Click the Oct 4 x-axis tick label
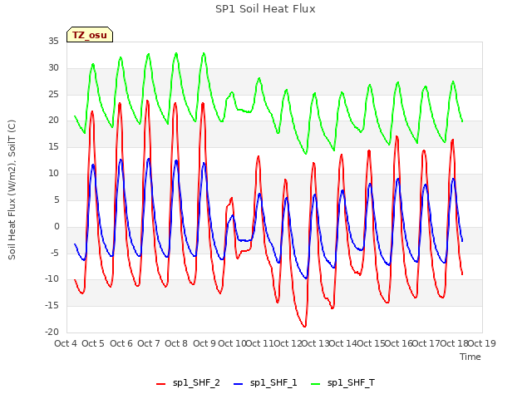Viewport: 532px width, 399px height. 66,343
